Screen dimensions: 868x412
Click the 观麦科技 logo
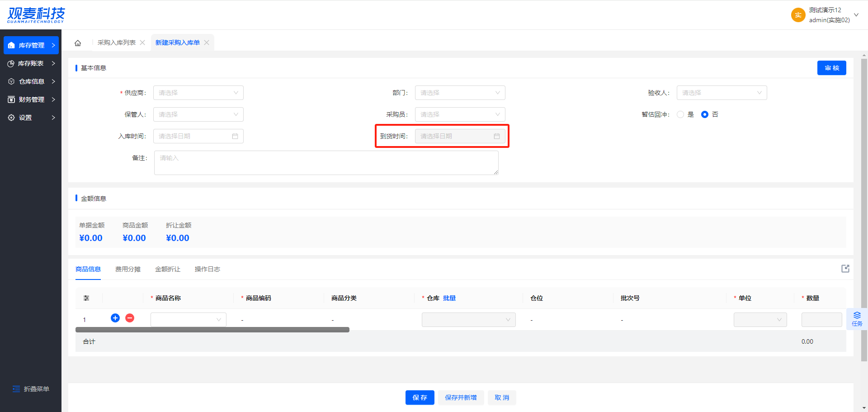36,15
